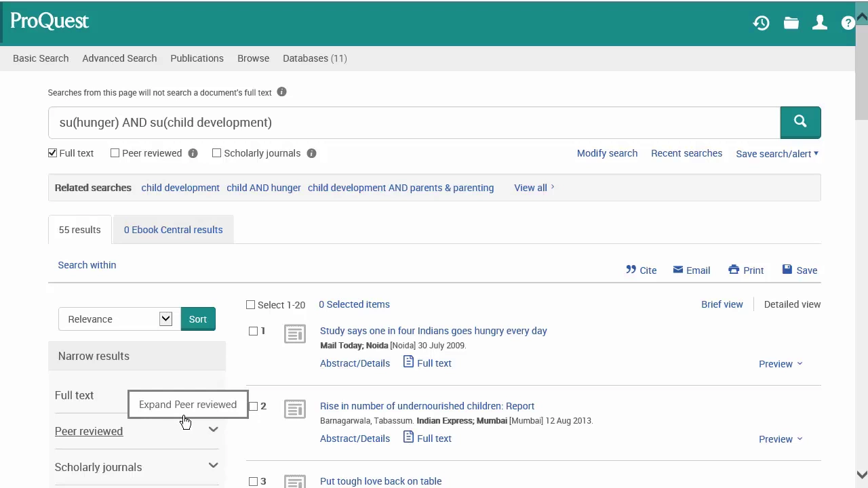868x488 pixels.
Task: Click the Sort button
Action: 198,319
